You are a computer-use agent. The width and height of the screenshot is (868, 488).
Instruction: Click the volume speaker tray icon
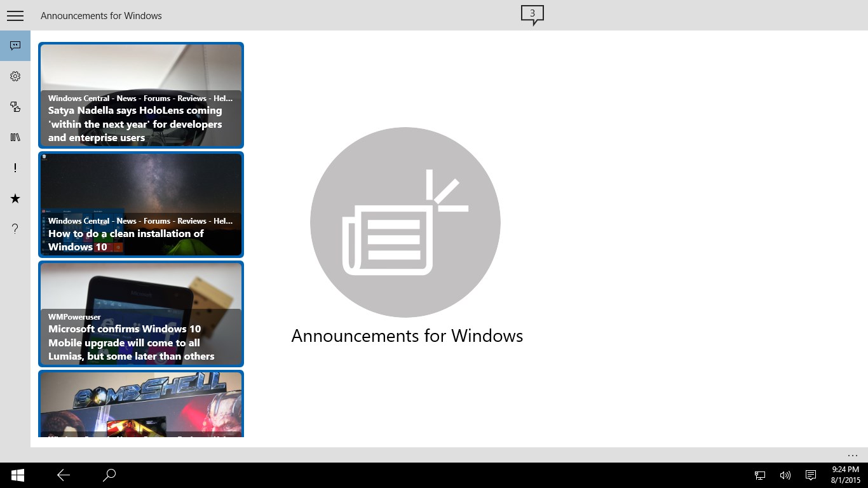785,475
